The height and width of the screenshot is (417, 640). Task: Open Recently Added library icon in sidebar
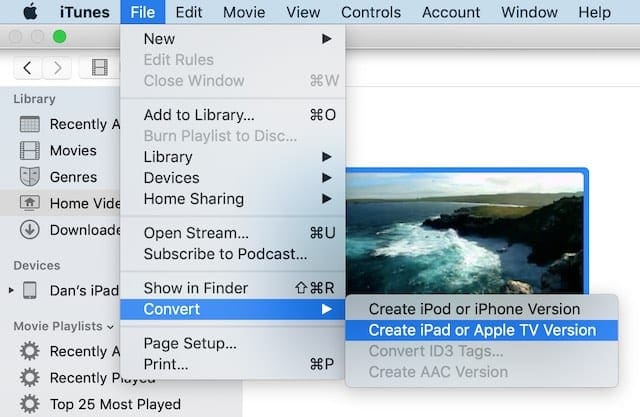coord(30,124)
